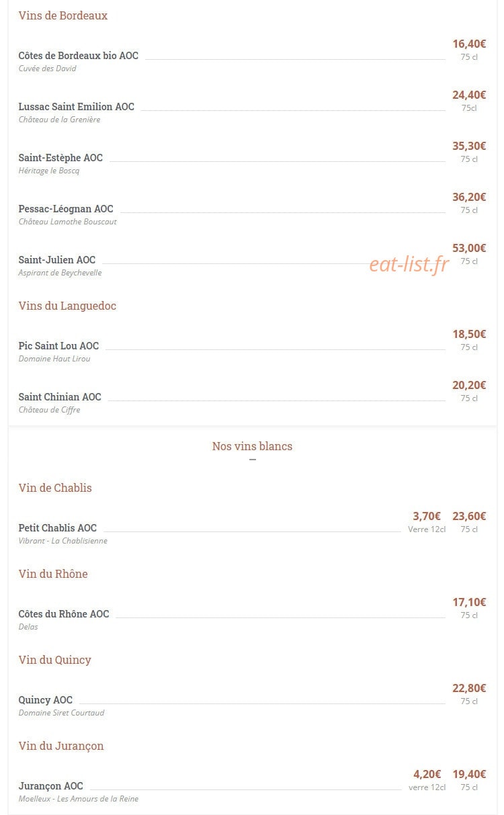
Task: Click the Nos vins blancs section title
Action: coord(252,446)
